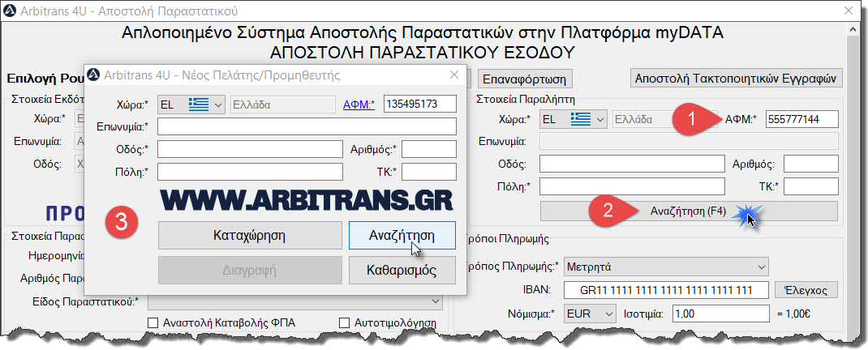Click the recipient Οδός field
Viewport: 868px width, 350px height.
[632, 164]
